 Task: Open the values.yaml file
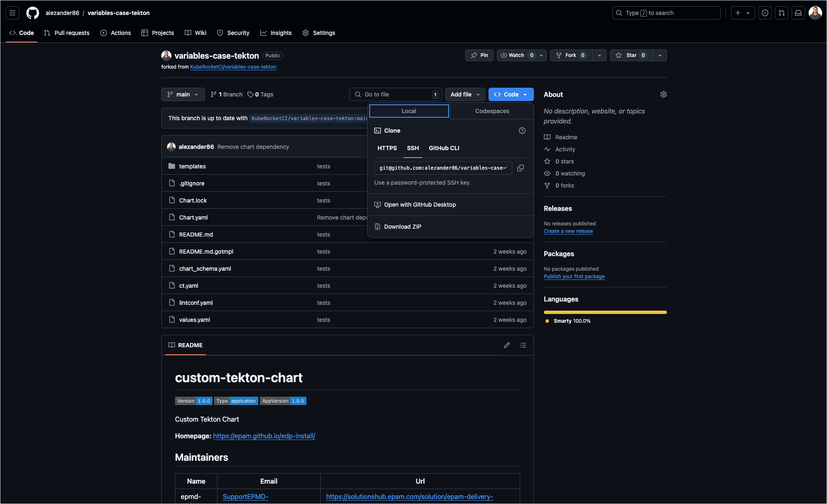pos(195,320)
